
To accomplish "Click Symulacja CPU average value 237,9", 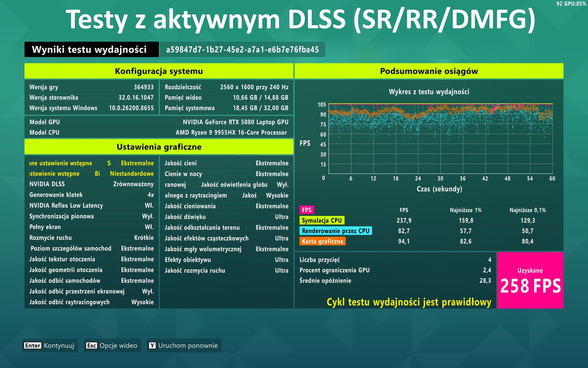I will [x=404, y=220].
